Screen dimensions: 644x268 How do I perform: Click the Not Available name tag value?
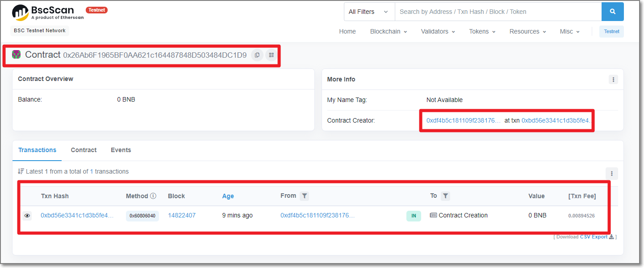(x=444, y=100)
